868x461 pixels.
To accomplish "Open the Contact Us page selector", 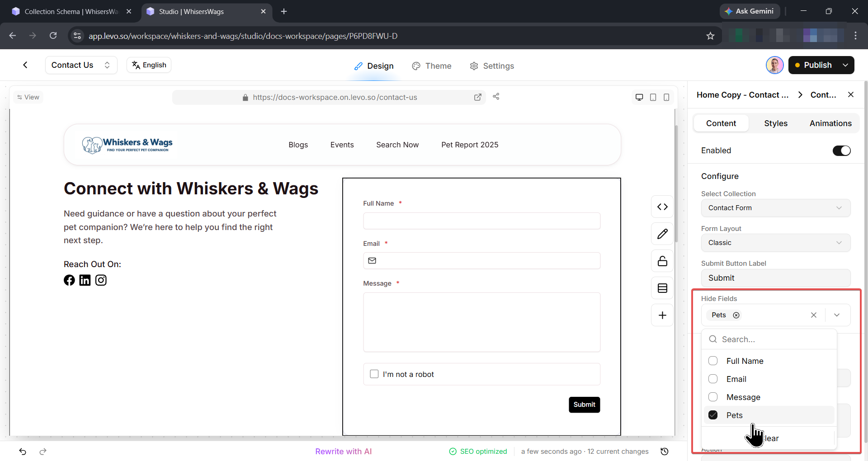I will click(x=81, y=65).
